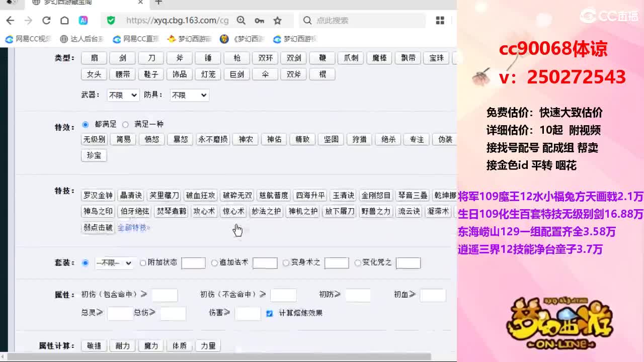Open the password key icon
Viewport: 644px width, 362px height.
(x=259, y=21)
